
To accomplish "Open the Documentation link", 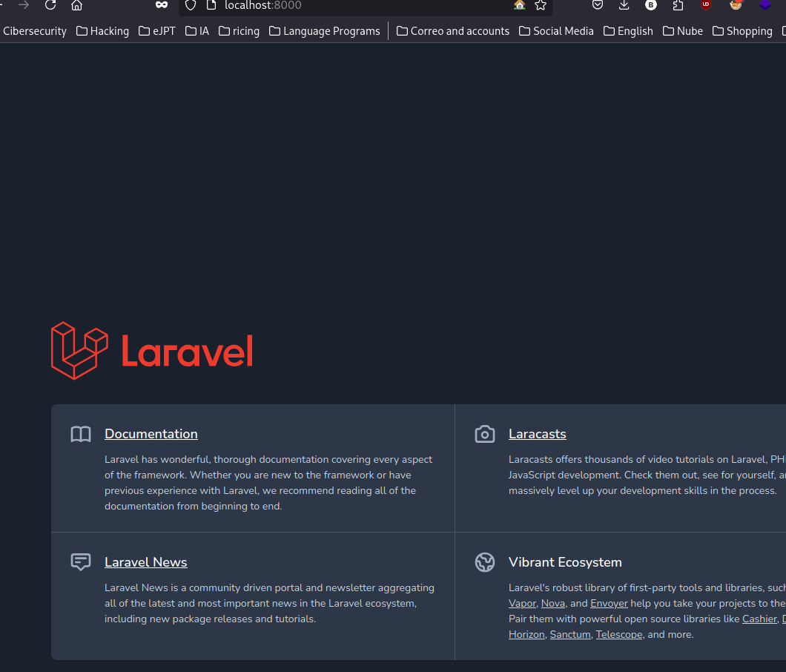I will pos(151,434).
